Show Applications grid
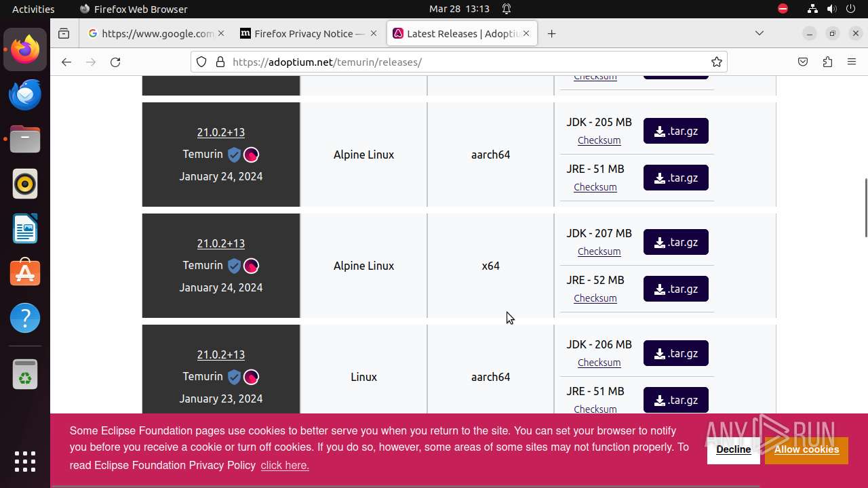Image resolution: width=868 pixels, height=488 pixels. coord(25,462)
